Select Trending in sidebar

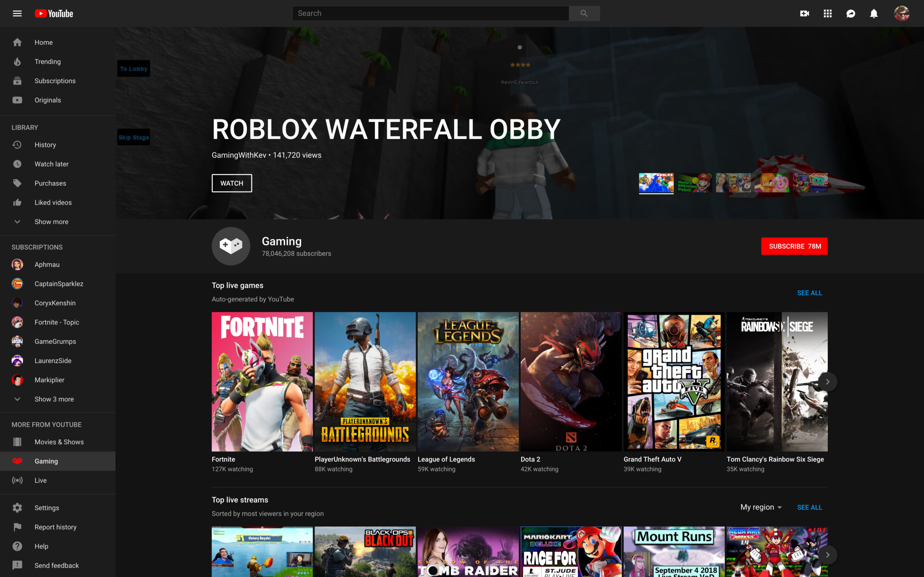(47, 61)
